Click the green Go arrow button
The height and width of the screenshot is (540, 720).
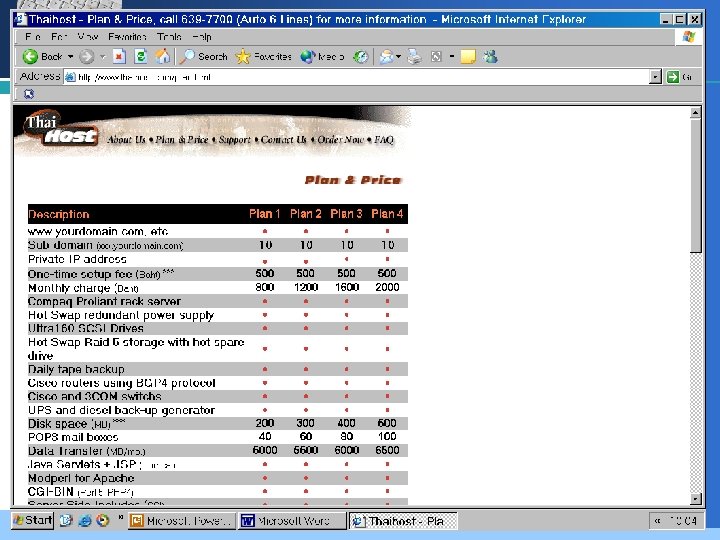(673, 77)
